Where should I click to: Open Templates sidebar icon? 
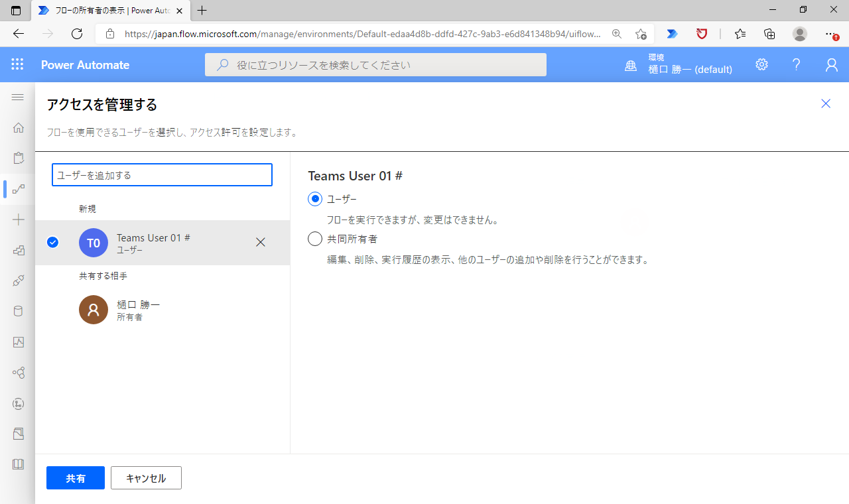[x=19, y=250]
